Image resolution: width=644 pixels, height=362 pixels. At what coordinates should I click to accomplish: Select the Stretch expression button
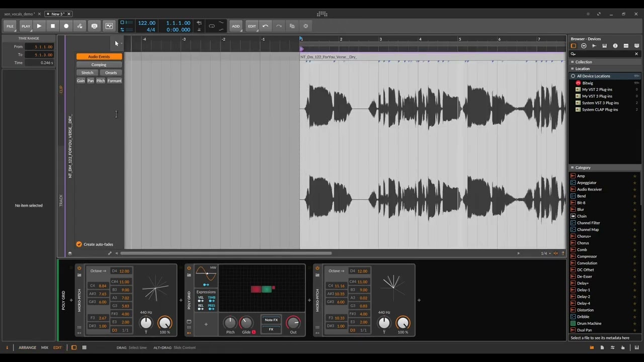(88, 73)
